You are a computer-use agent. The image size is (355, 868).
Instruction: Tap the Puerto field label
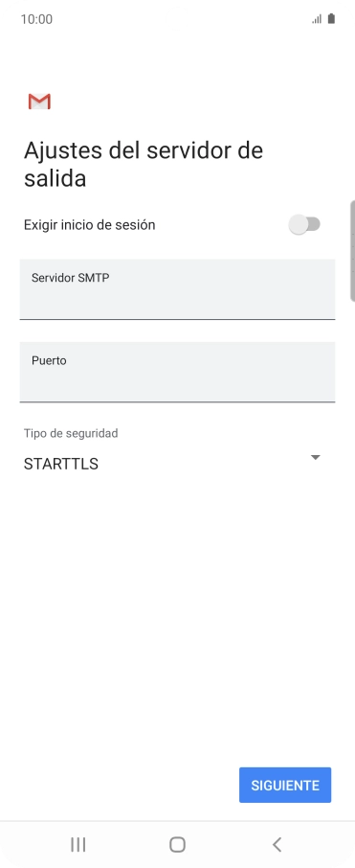pos(49,361)
